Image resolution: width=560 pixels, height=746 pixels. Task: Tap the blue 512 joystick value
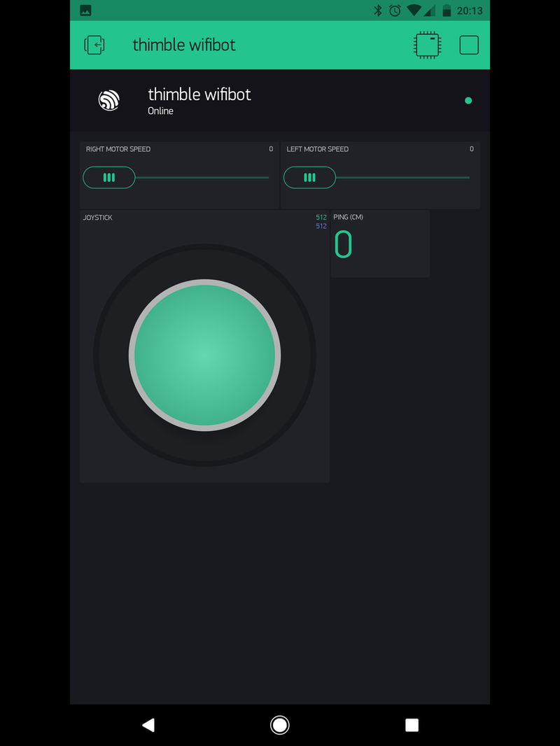[x=321, y=226]
